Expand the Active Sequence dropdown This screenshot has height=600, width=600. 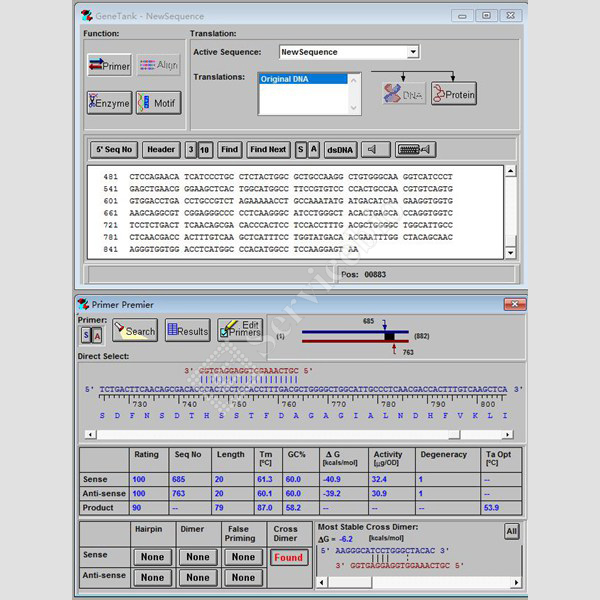413,52
